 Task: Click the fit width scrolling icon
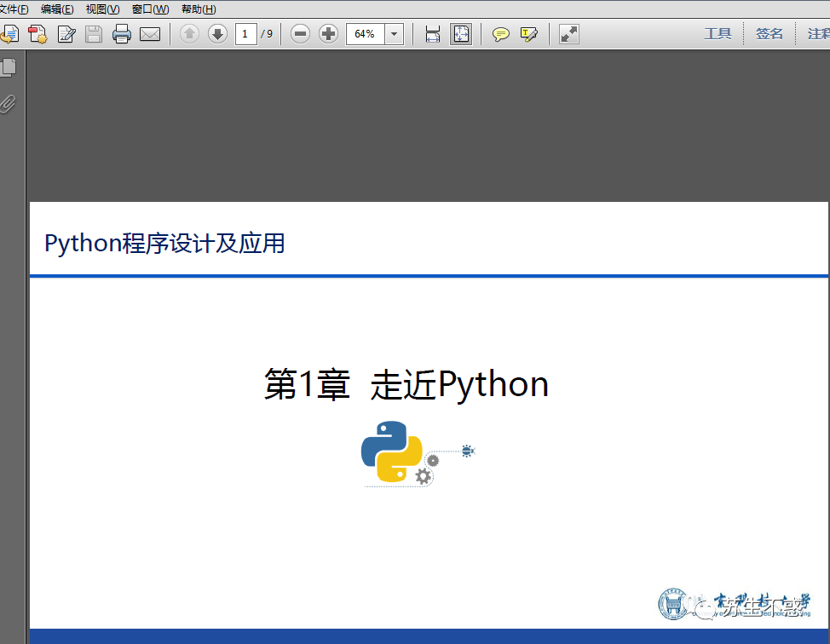(432, 34)
